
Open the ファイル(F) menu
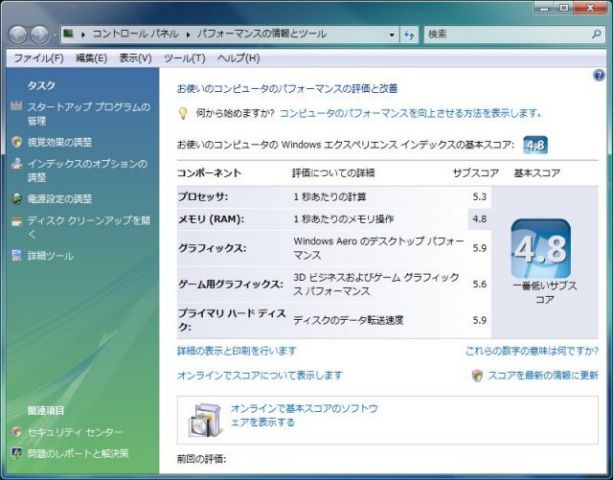click(38, 58)
